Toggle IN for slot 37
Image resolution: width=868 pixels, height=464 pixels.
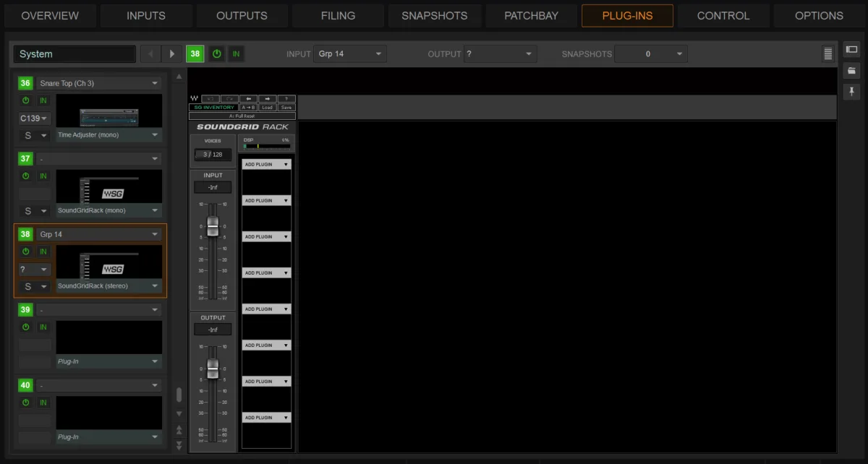43,176
